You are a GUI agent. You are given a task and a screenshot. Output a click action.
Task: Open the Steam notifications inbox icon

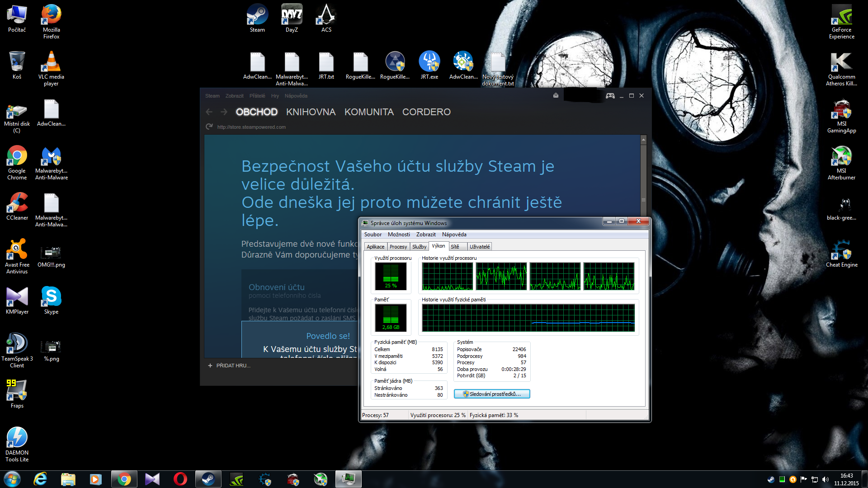pos(556,96)
